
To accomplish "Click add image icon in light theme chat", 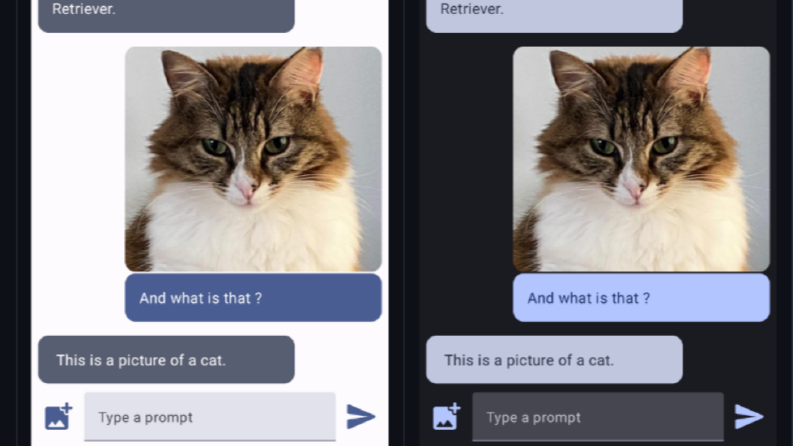I will [x=59, y=416].
